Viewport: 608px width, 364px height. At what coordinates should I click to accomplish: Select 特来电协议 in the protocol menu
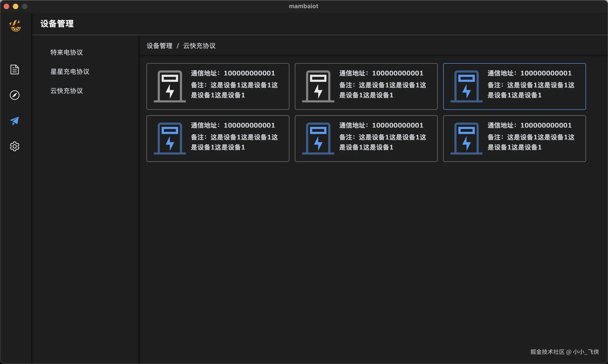pos(67,52)
